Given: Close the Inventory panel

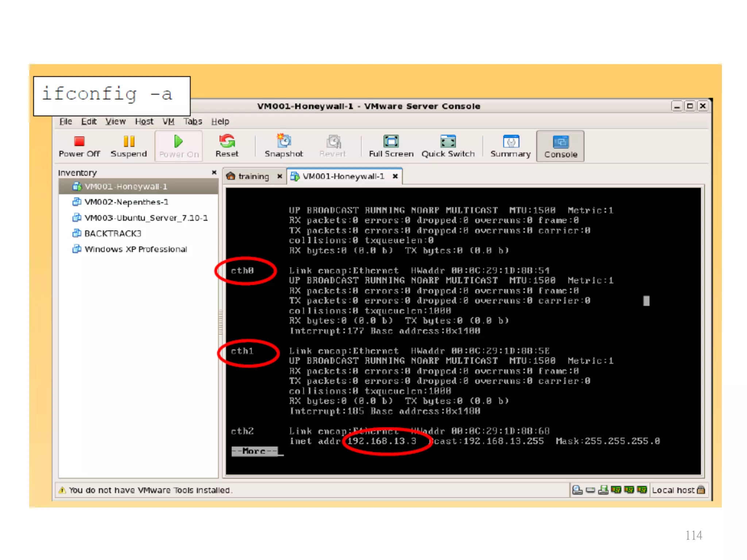Looking at the screenshot, I should [214, 172].
